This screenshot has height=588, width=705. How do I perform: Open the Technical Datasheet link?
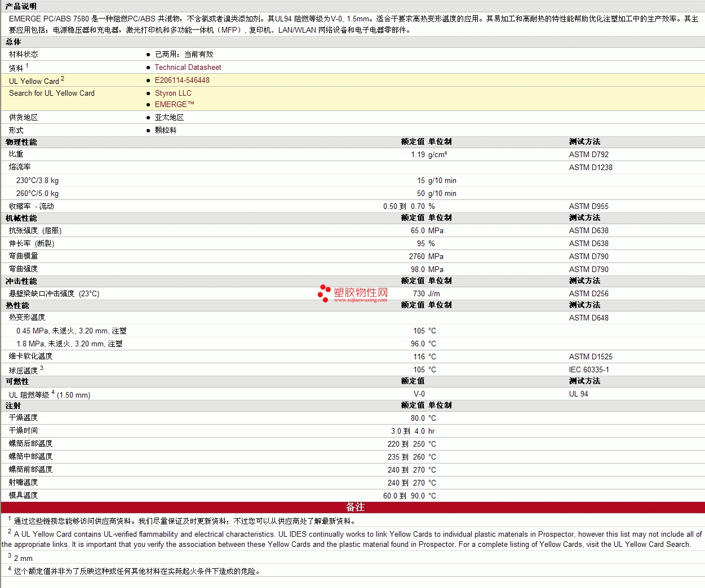click(x=188, y=67)
